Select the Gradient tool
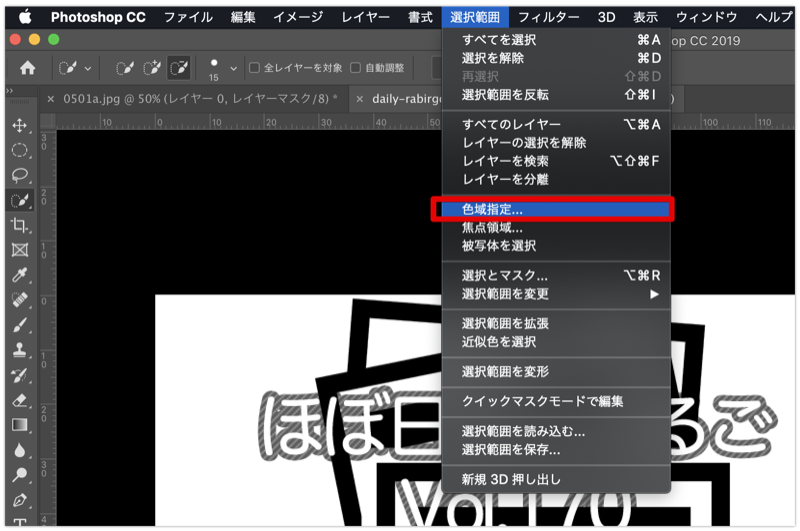The height and width of the screenshot is (531, 800). tap(19, 425)
